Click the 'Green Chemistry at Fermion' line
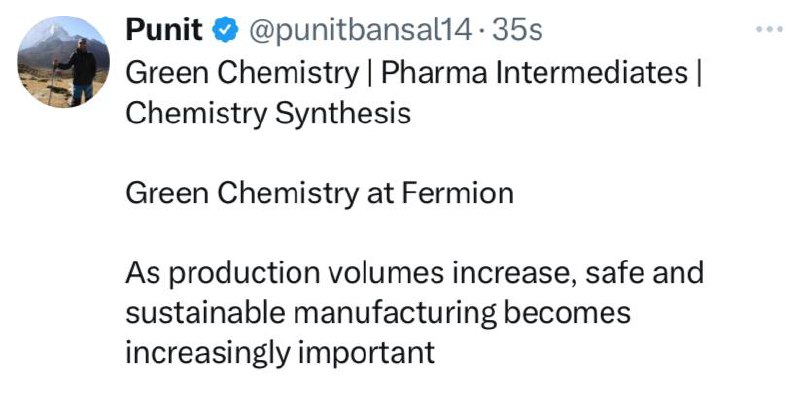 (319, 193)
